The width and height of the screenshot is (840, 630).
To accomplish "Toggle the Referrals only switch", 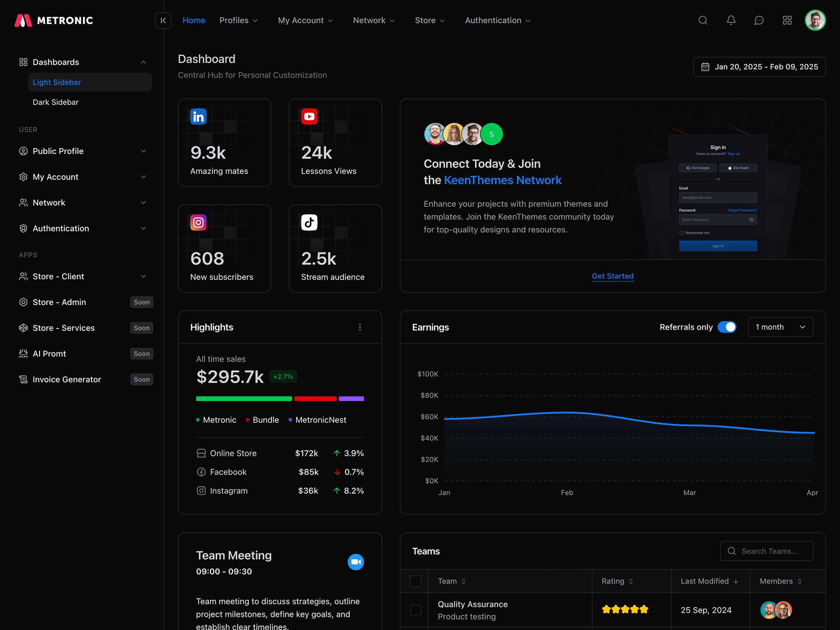I will (727, 327).
